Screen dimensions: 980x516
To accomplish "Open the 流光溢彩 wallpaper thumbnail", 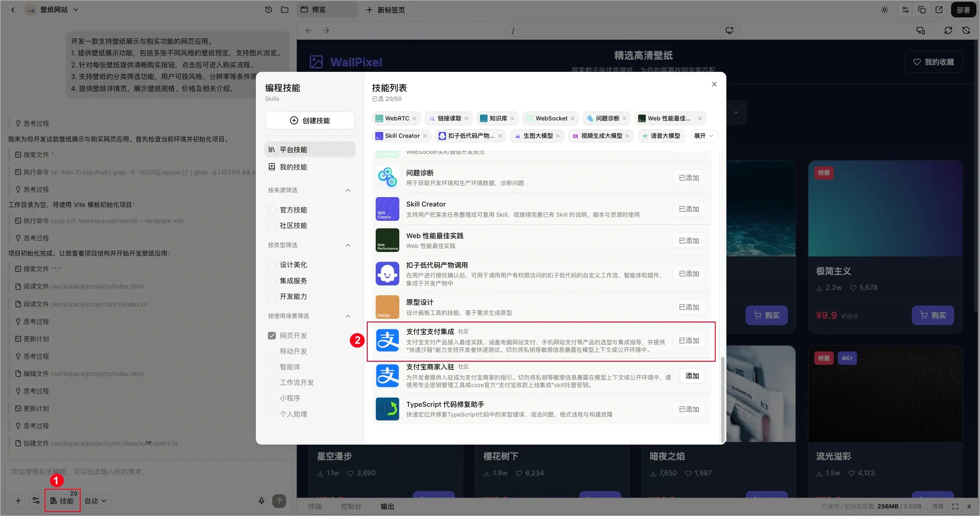I will [885, 394].
